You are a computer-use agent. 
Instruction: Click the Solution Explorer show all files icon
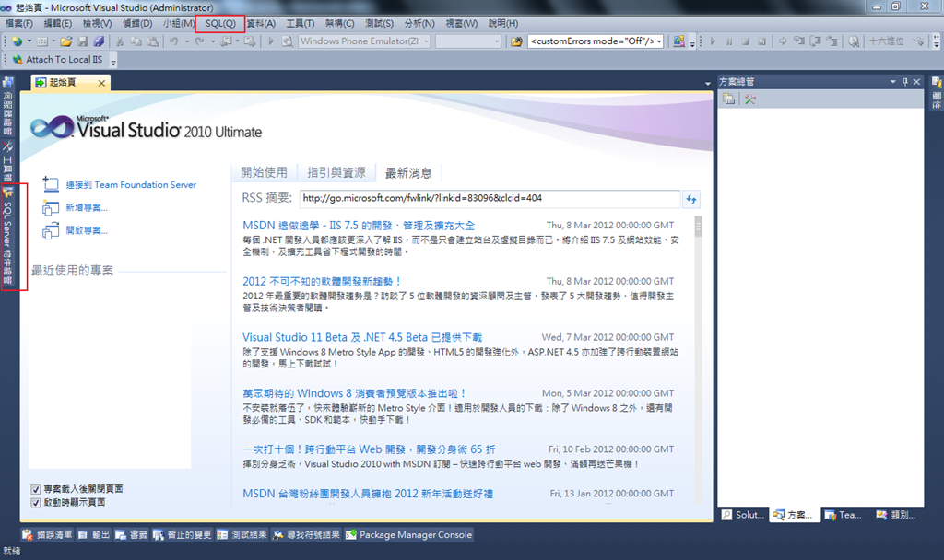coord(749,99)
